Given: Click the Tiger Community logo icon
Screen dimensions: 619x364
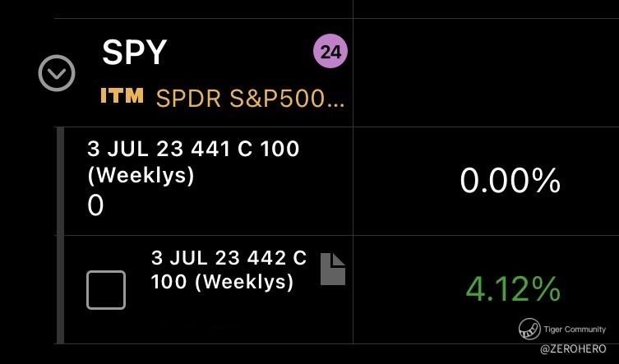Looking at the screenshot, I should [529, 329].
